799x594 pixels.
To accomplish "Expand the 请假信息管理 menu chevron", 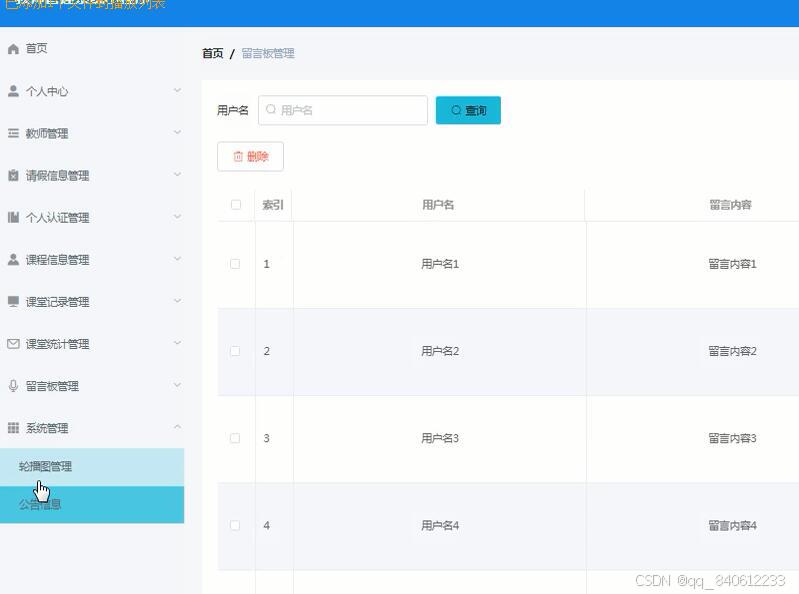I will point(177,175).
